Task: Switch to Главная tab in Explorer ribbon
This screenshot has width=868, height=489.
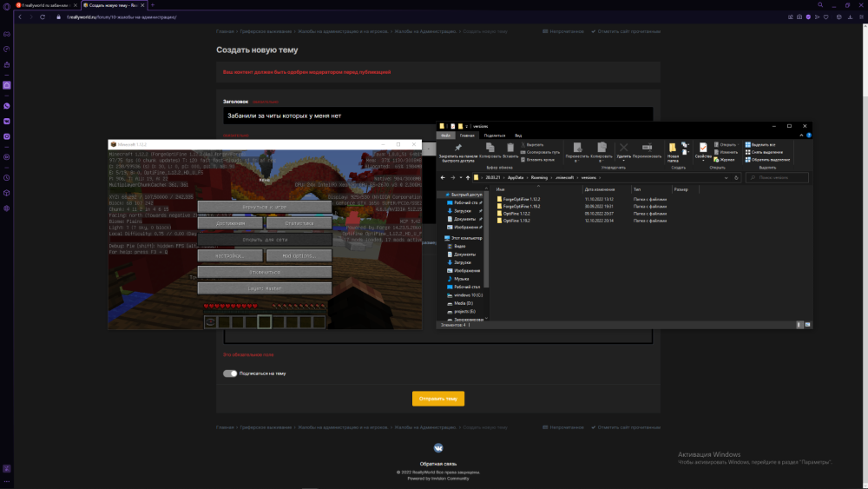Action: click(467, 135)
